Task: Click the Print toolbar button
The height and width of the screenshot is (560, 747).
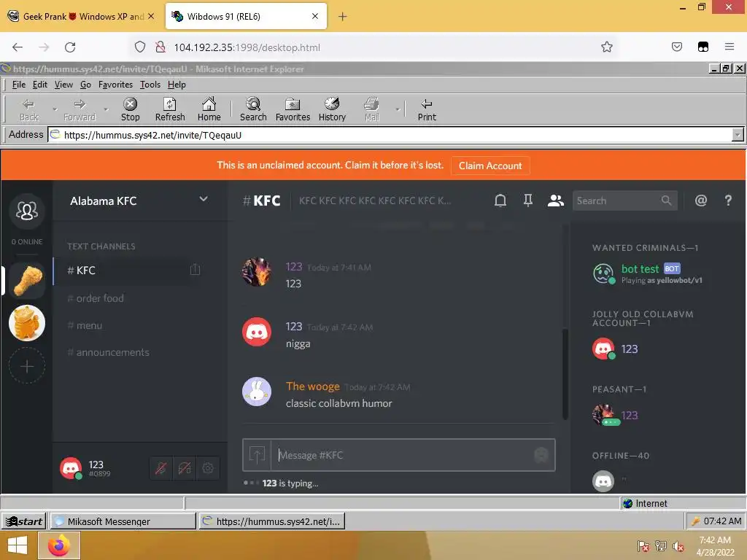Action: (x=427, y=109)
